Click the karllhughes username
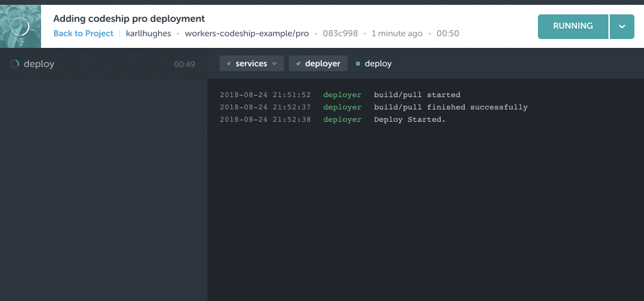The height and width of the screenshot is (301, 644). 149,34
